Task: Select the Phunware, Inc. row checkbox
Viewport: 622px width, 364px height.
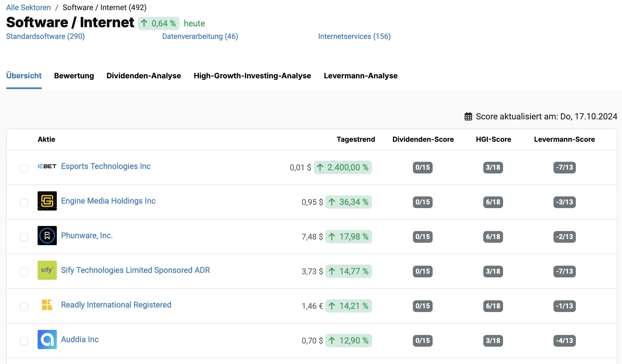Action: point(24,237)
